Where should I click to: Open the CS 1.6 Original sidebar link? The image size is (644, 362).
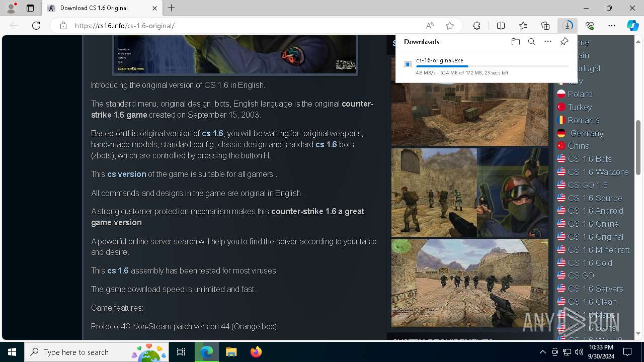596,237
